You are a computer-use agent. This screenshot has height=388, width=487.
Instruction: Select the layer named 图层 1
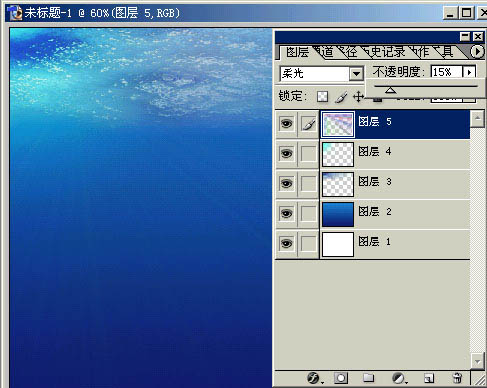[375, 242]
